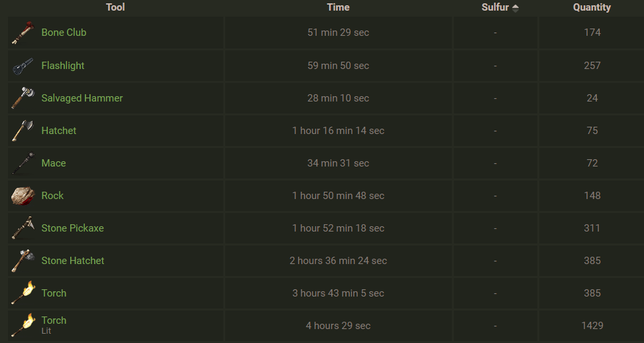Click the Rock time cell
This screenshot has width=644, height=343.
(338, 196)
